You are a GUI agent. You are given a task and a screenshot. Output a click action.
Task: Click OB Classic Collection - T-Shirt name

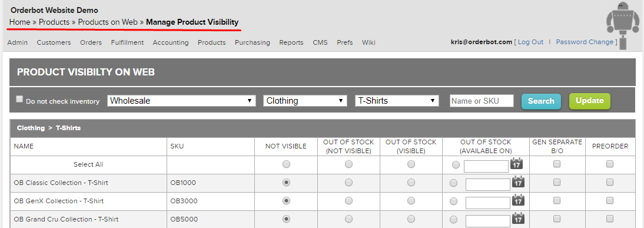(x=61, y=183)
